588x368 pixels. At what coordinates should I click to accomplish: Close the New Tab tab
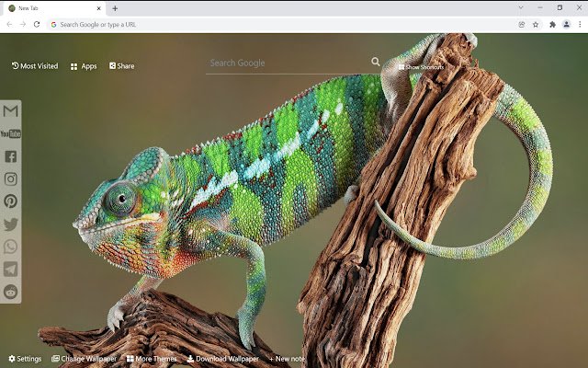(x=98, y=8)
